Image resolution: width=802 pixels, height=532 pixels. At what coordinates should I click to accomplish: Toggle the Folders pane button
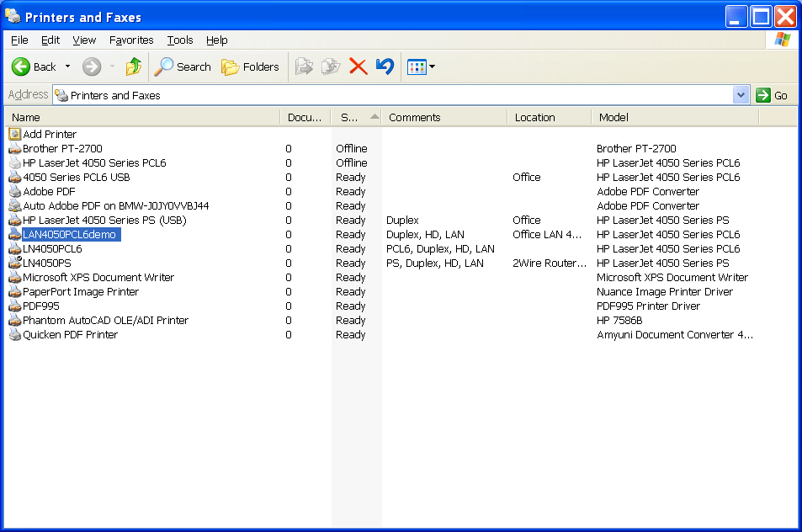[x=250, y=66]
